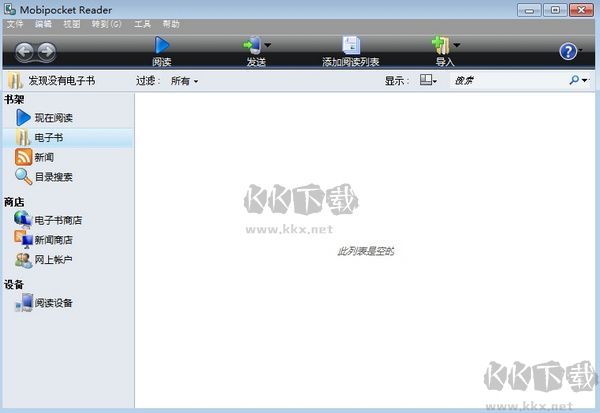Click the 商店 section header
600x413 pixels.
(x=14, y=202)
